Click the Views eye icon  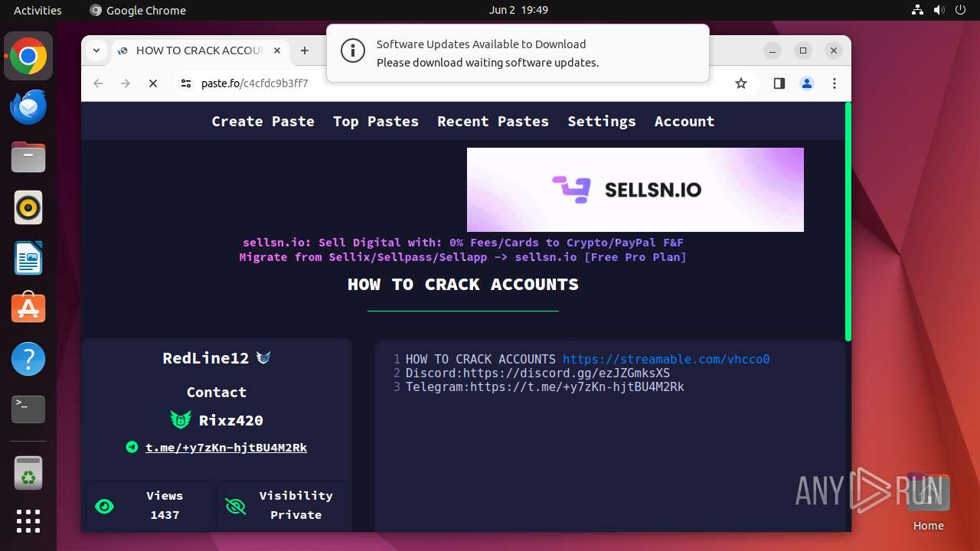[104, 506]
